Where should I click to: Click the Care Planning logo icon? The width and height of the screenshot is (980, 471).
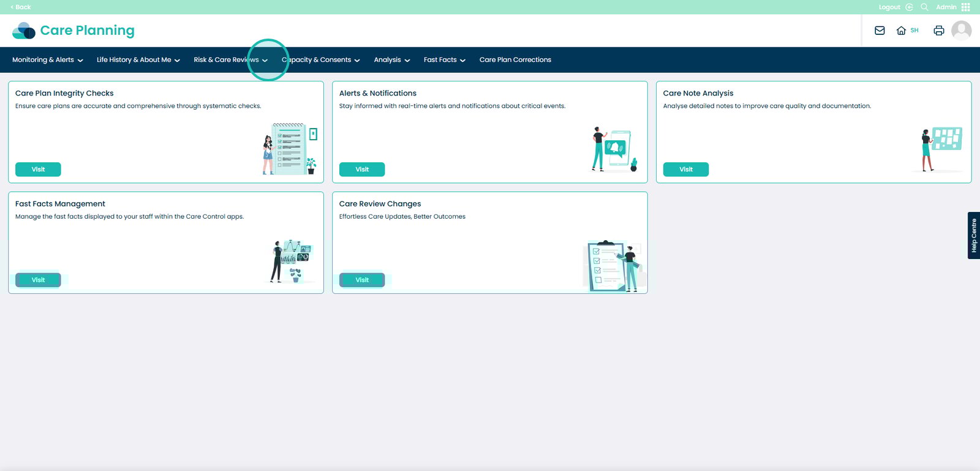[x=24, y=31]
